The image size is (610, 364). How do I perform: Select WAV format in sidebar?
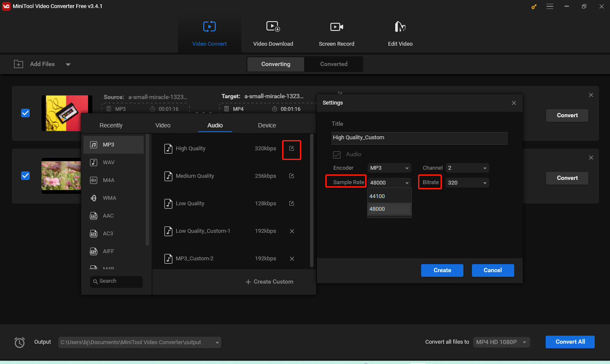(114, 163)
